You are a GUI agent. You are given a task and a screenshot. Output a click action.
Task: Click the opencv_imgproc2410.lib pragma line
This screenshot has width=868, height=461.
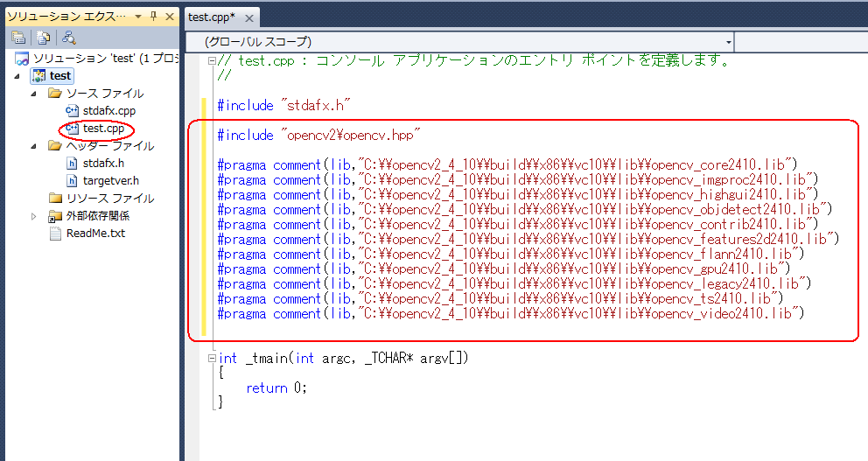[518, 180]
